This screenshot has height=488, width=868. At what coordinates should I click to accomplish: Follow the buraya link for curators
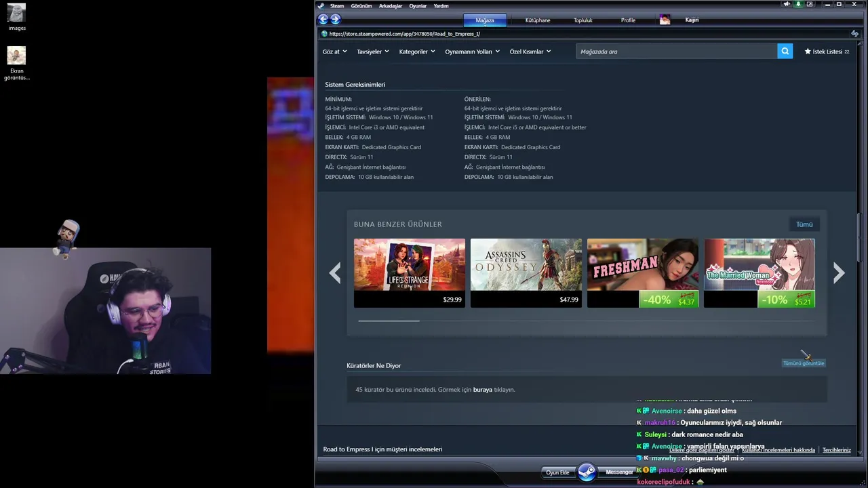pos(483,390)
